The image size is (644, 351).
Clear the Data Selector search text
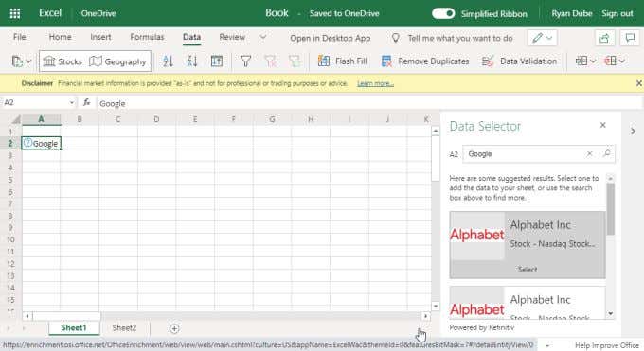pos(589,153)
